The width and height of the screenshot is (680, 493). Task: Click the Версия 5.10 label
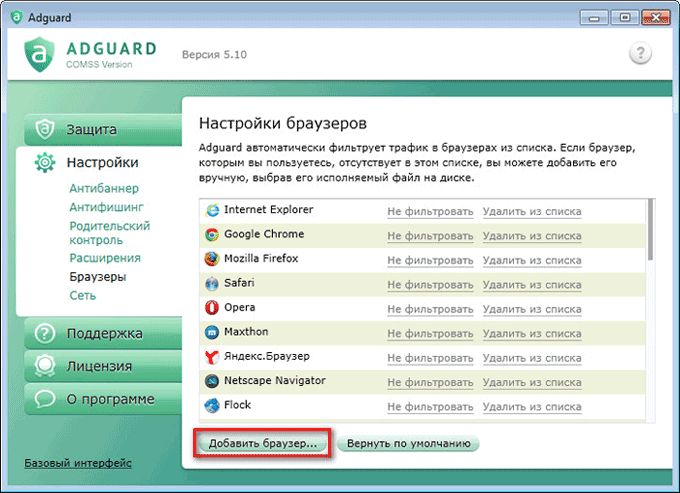click(214, 55)
